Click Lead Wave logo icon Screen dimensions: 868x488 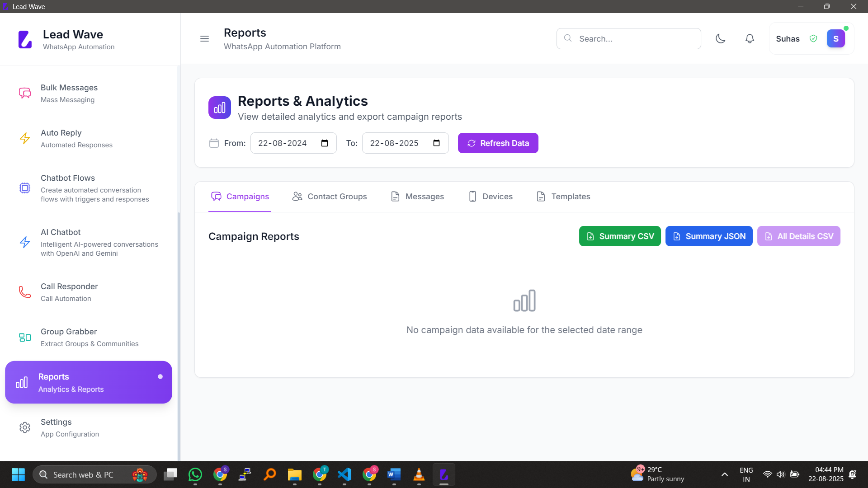point(25,39)
